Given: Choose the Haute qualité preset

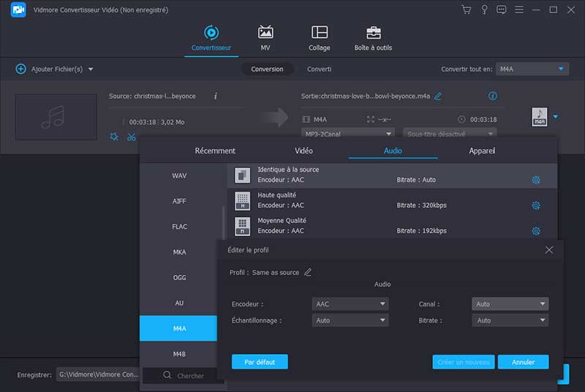Looking at the screenshot, I should (392, 200).
